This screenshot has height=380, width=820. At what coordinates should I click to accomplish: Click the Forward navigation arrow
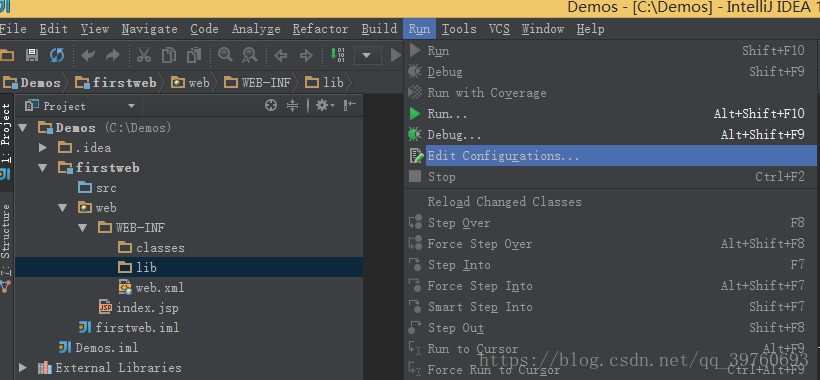pyautogui.click(x=306, y=55)
